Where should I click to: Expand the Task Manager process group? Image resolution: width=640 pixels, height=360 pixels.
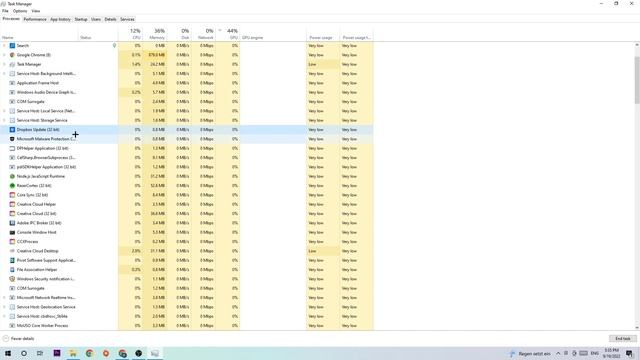pos(4,64)
